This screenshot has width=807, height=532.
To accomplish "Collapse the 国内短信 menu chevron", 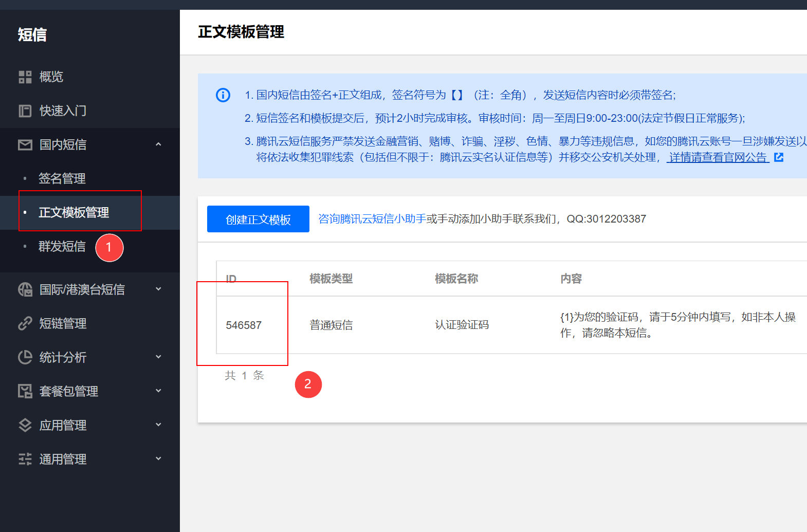I will [158, 144].
